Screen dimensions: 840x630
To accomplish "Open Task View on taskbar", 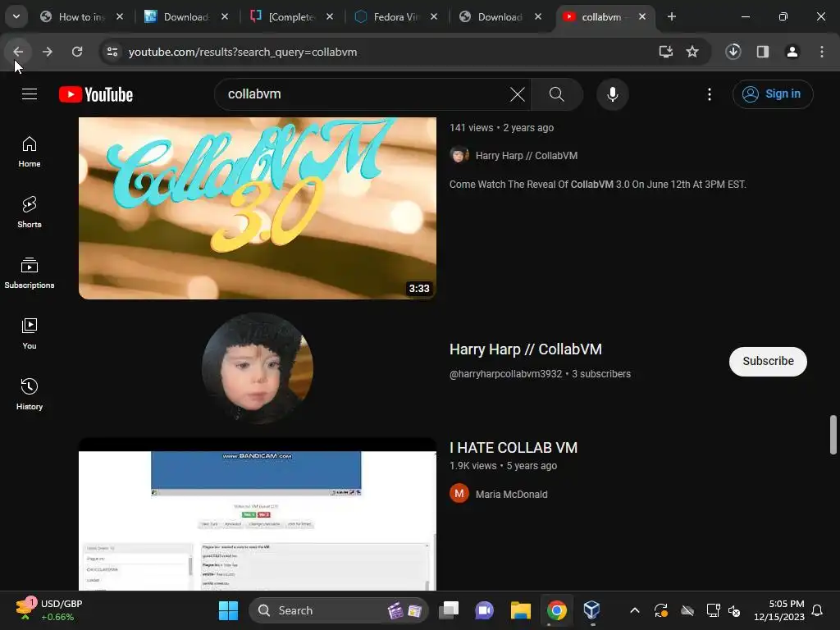I will pos(449,610).
